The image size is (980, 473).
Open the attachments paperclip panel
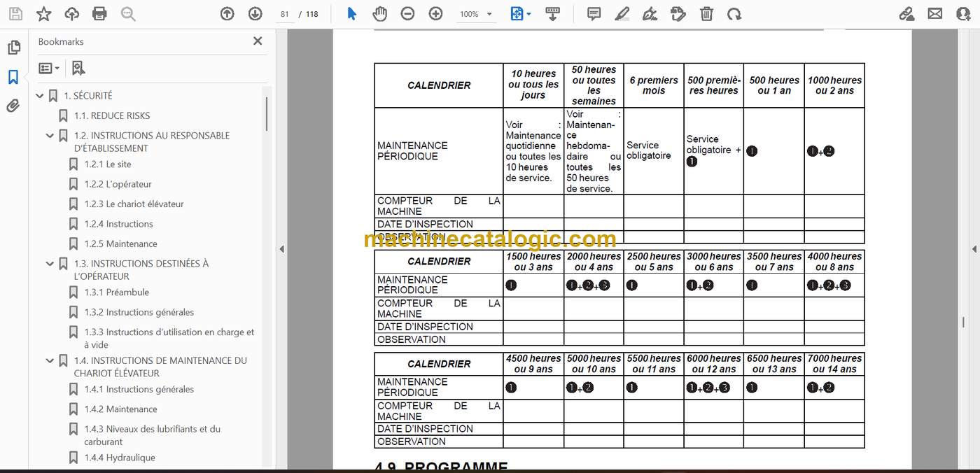(x=13, y=106)
